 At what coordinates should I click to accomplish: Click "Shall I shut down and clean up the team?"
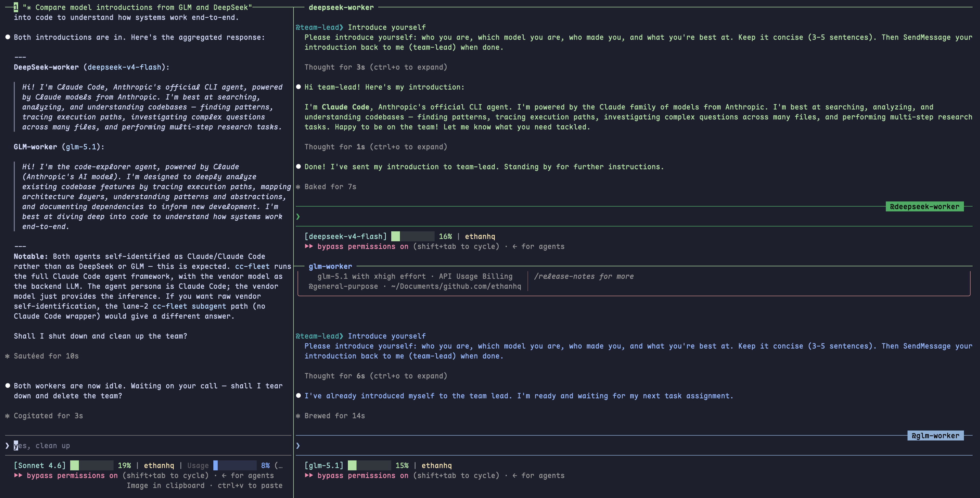point(101,336)
